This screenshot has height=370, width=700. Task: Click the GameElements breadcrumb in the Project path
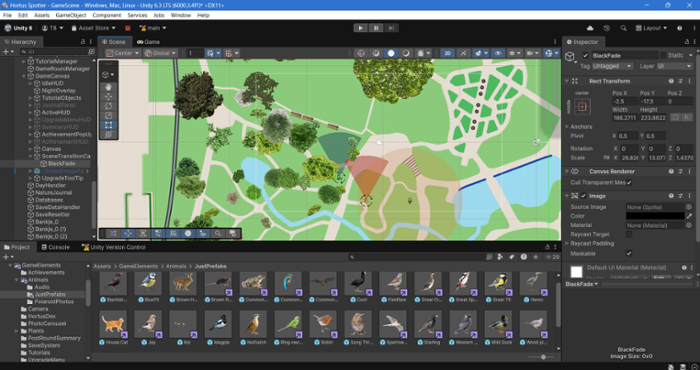click(x=138, y=266)
